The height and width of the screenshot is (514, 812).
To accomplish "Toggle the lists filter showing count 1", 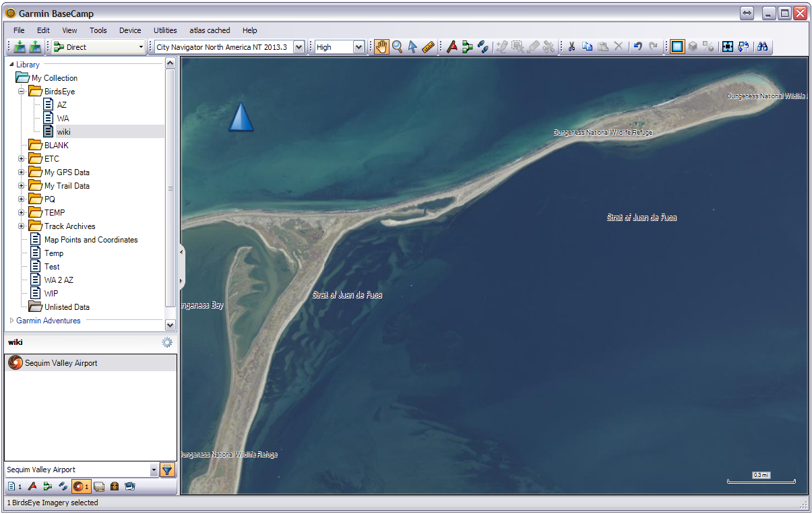I will [15, 486].
